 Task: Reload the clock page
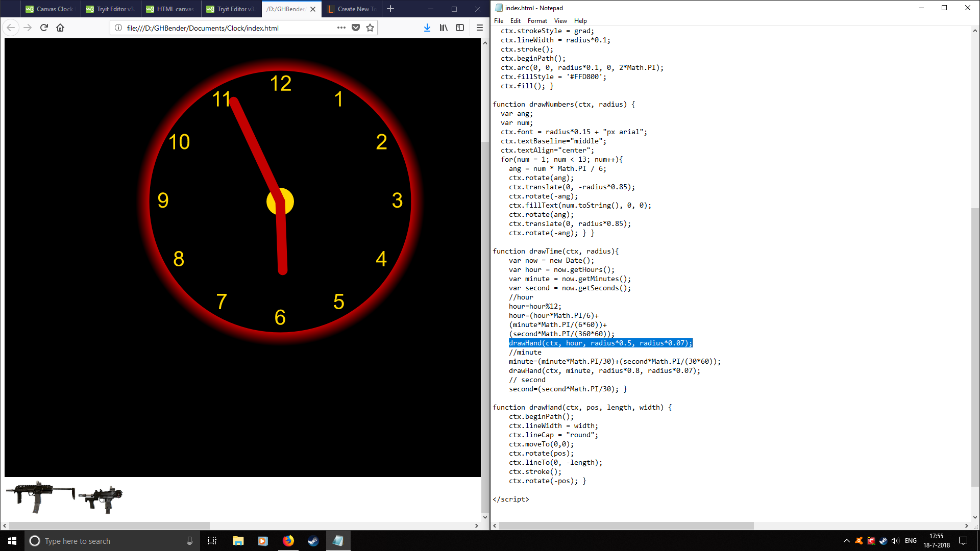coord(44,28)
